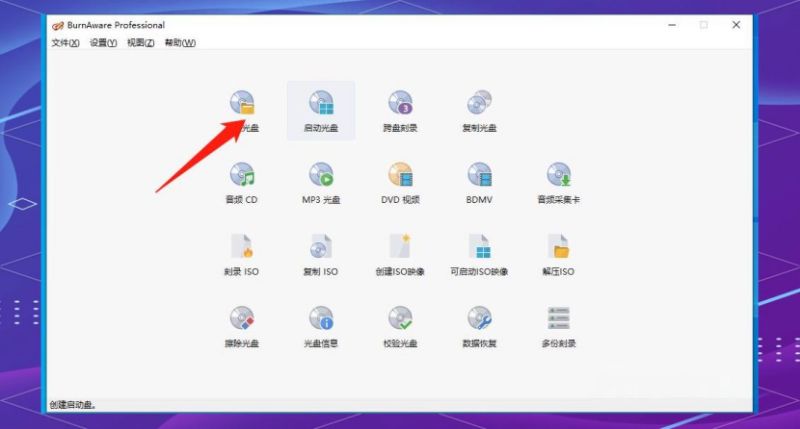Screen dimensions: 800x429
Task: Open the 复制 ISO copy-to-ISO tool
Action: (x=321, y=255)
